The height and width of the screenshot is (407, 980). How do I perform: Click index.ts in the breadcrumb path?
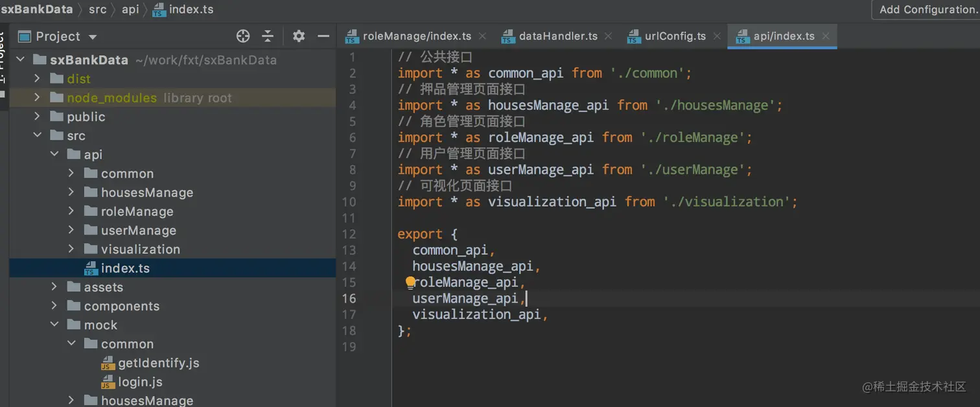[191, 10]
